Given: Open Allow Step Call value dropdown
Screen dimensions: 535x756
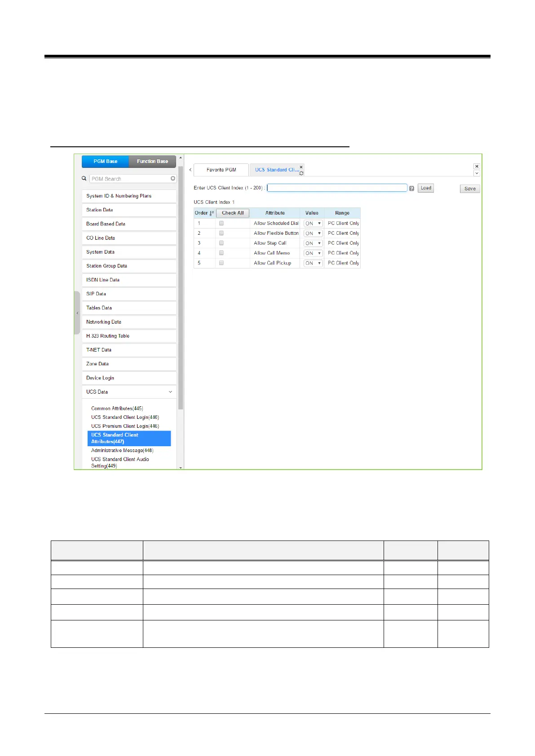Looking at the screenshot, I should click(x=313, y=243).
